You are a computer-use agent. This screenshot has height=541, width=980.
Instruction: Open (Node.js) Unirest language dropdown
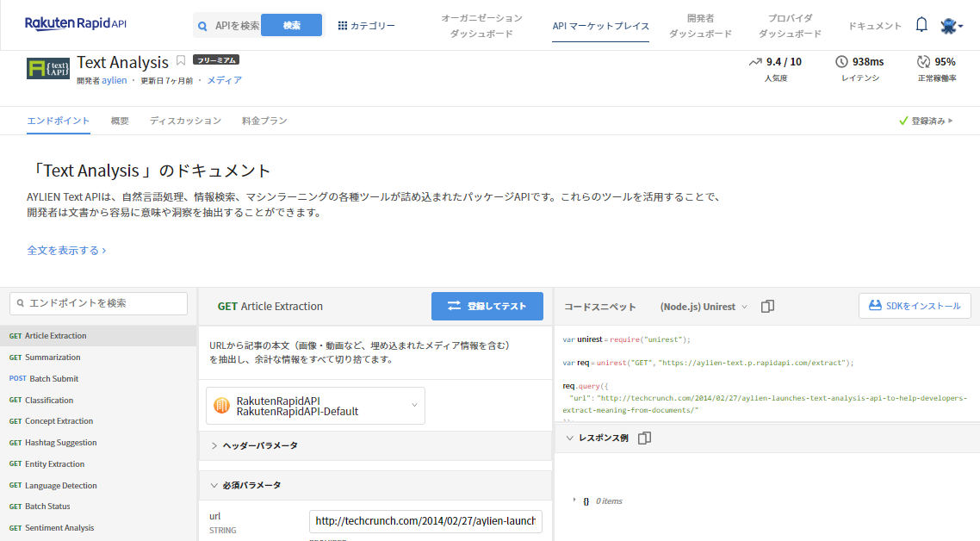click(x=703, y=307)
